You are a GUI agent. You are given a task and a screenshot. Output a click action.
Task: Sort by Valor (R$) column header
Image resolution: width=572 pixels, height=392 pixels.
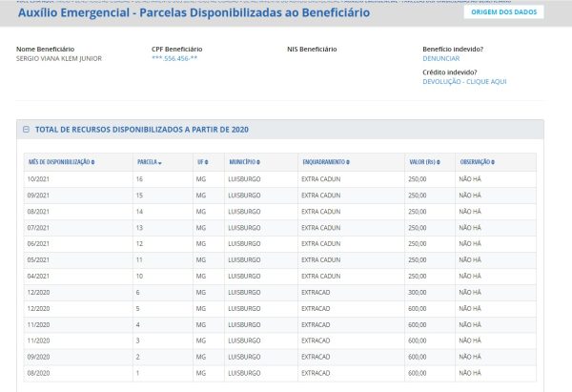click(x=423, y=162)
